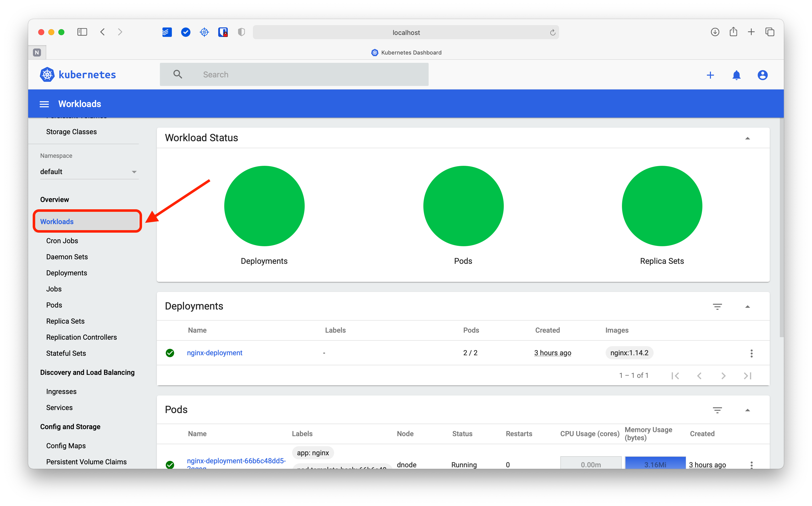
Task: Click the Pods green status circle
Action: click(463, 206)
